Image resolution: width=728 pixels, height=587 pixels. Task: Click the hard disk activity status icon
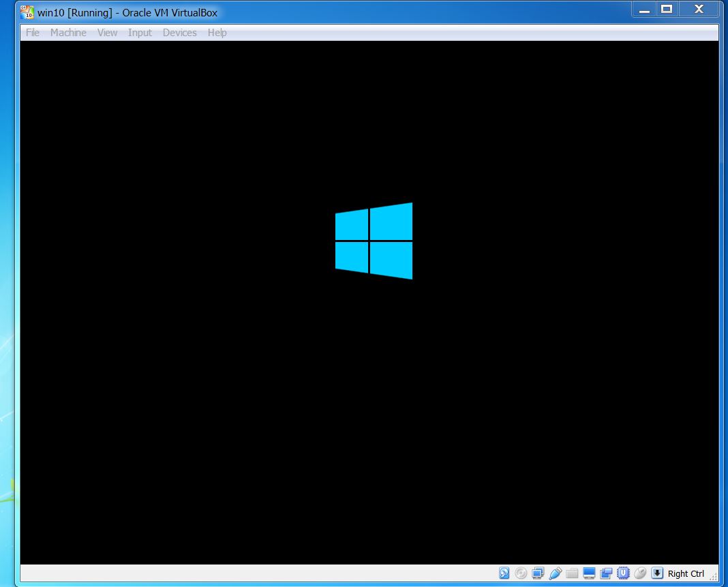pos(504,573)
